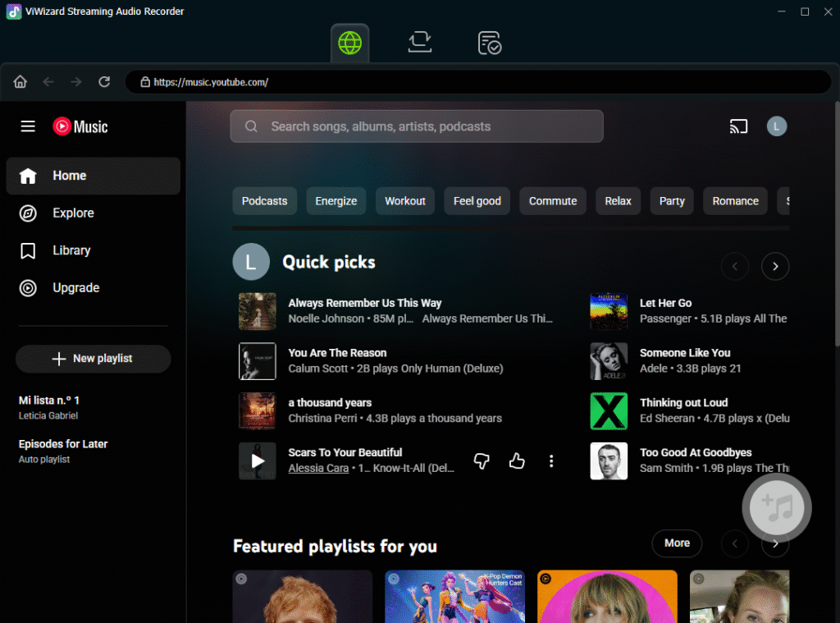Viewport: 840px width, 623px height.
Task: Like Scars To Your Beautiful song
Action: 517,461
